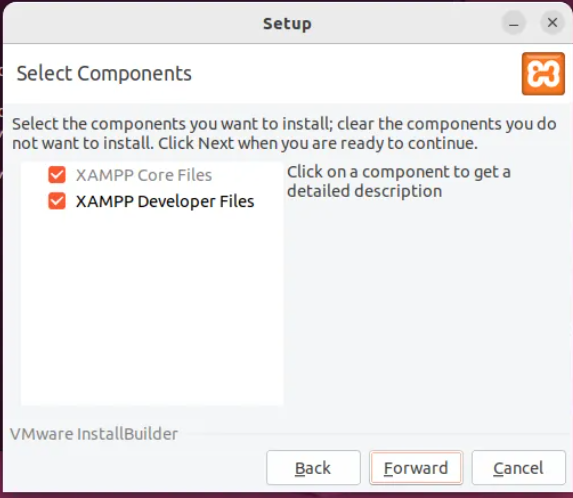Minimize the Setup window
Screen dimensions: 573x498
coord(514,23)
